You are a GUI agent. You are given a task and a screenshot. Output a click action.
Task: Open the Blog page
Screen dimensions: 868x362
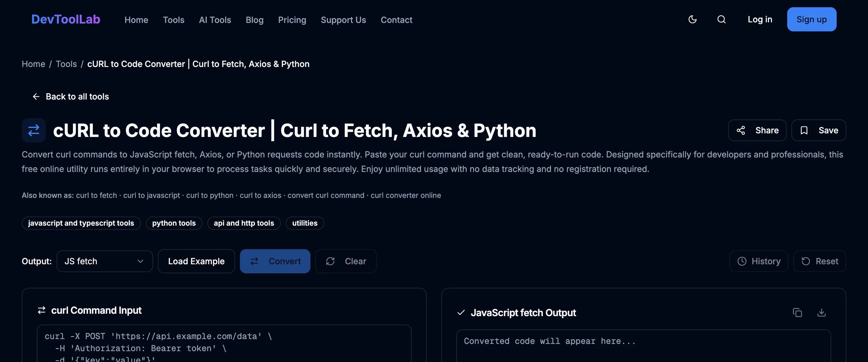(254, 20)
